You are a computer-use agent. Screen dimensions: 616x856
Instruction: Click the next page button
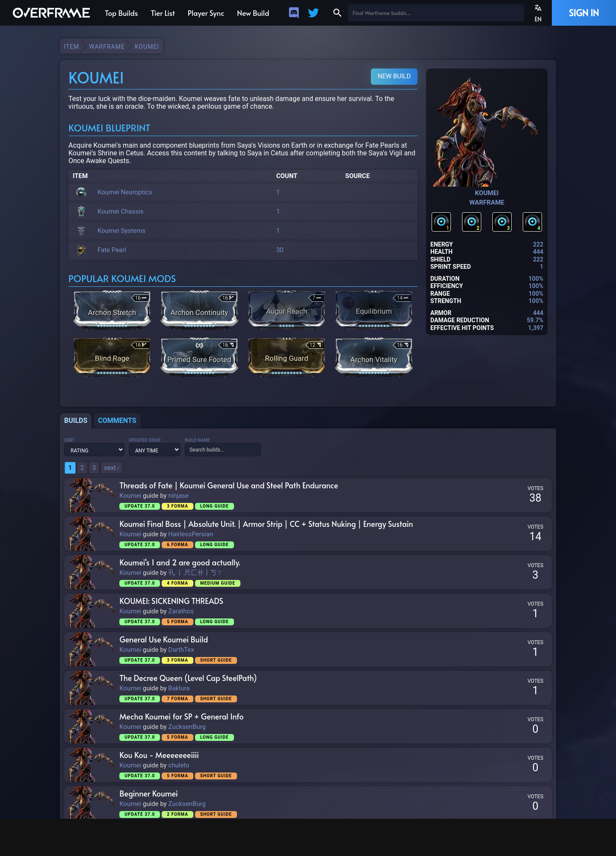click(112, 468)
